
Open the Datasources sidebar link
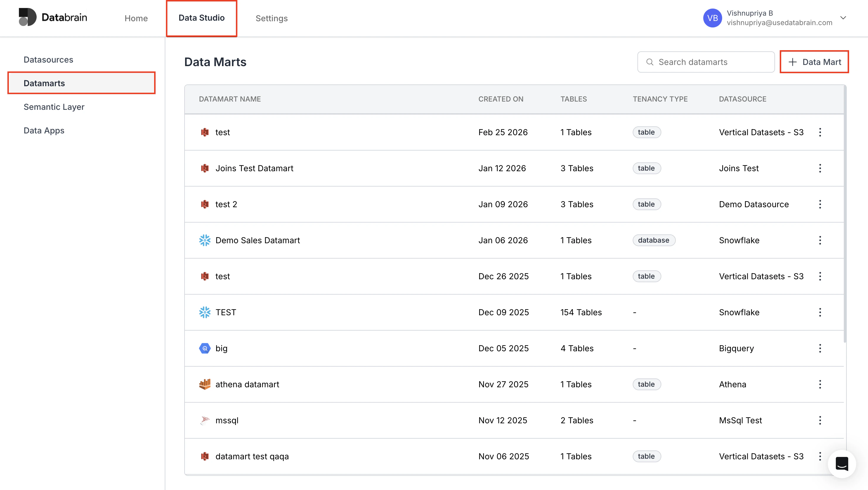pyautogui.click(x=48, y=60)
